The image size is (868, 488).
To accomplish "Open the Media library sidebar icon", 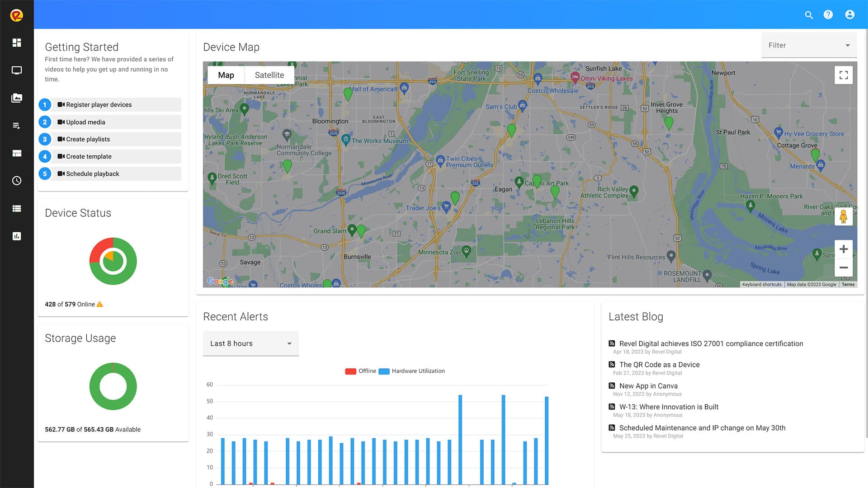I will point(17,98).
